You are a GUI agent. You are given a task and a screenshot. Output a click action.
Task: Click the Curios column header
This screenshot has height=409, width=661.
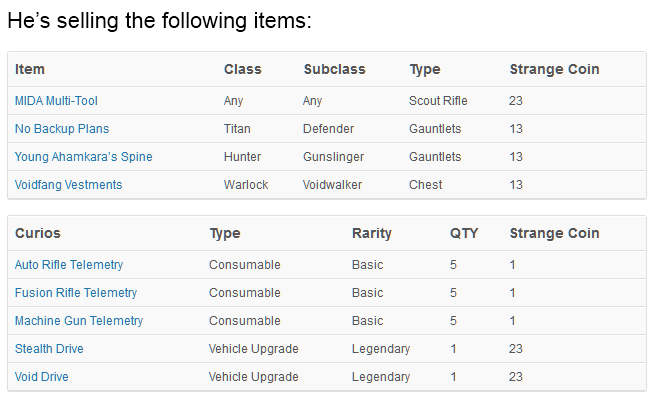point(38,233)
